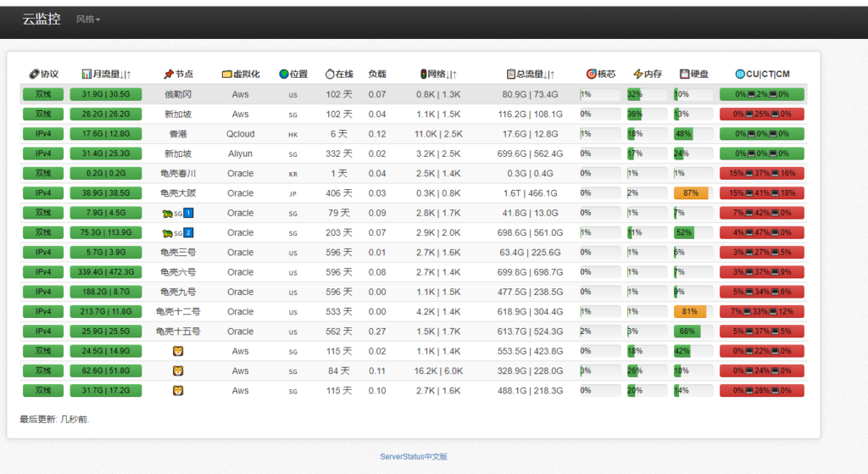
Task: Click the lightning bolt icon beside 内存
Action: pos(637,75)
